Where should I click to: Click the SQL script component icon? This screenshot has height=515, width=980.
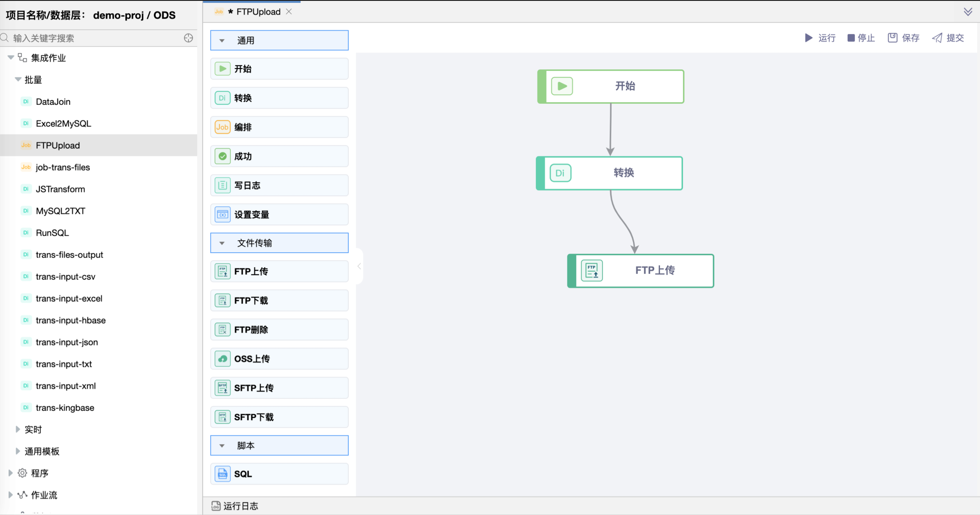(222, 474)
